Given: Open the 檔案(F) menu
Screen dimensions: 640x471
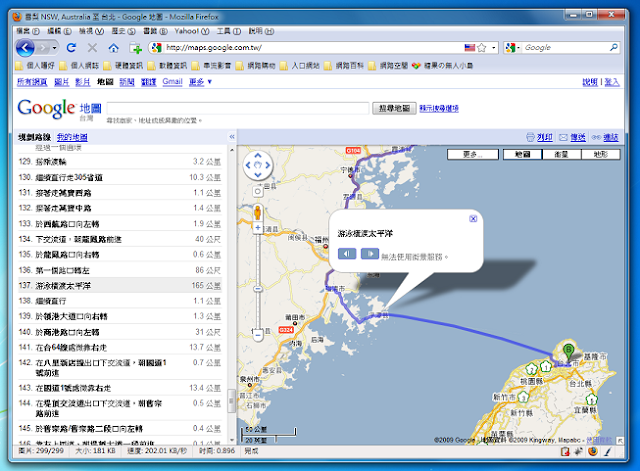Looking at the screenshot, I should pyautogui.click(x=28, y=31).
